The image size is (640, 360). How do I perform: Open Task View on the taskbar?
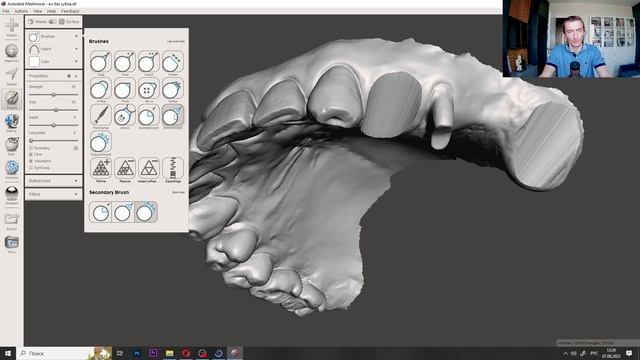[120, 353]
